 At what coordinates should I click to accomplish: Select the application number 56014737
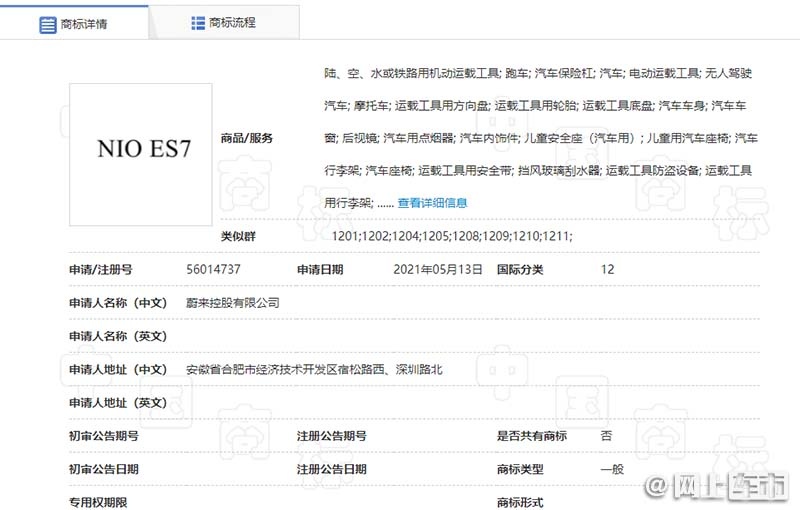pyautogui.click(x=213, y=269)
